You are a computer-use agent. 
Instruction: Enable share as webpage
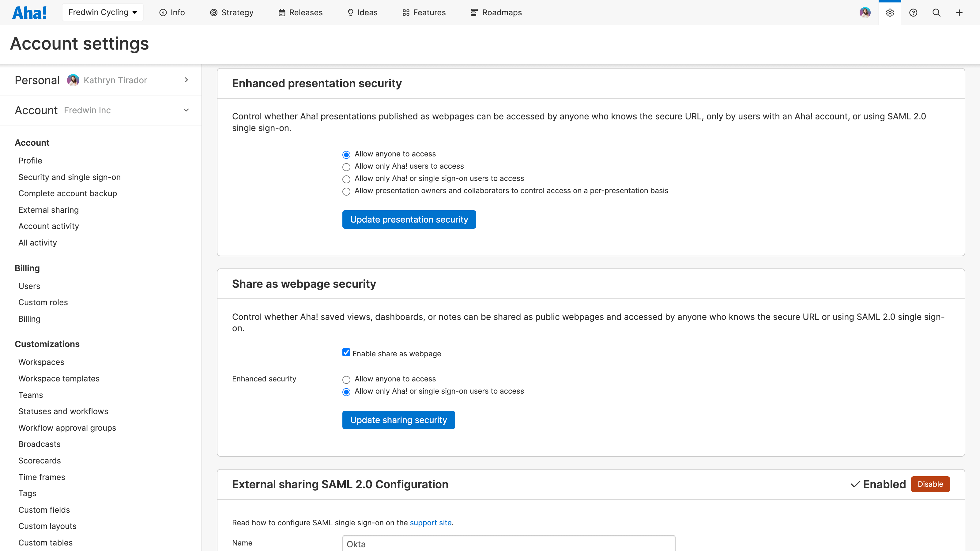coord(346,352)
